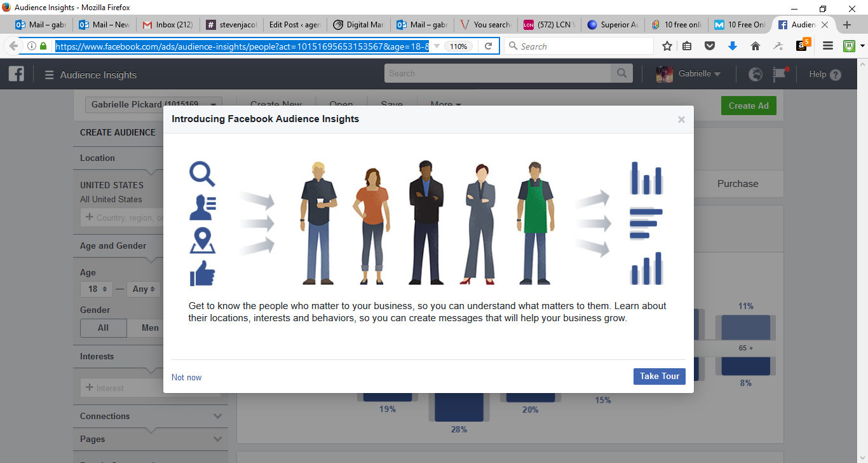Click the Gabrielle profile picture
Image resolution: width=868 pixels, height=463 pixels.
(x=665, y=74)
